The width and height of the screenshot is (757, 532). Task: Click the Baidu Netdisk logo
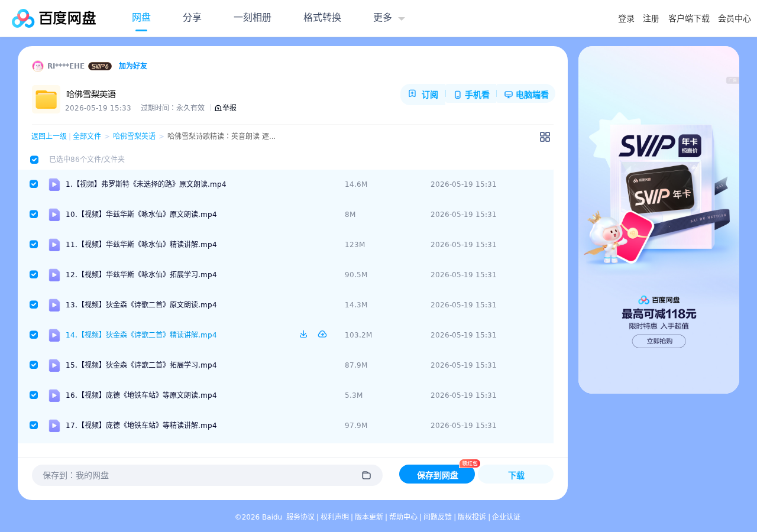tap(54, 18)
